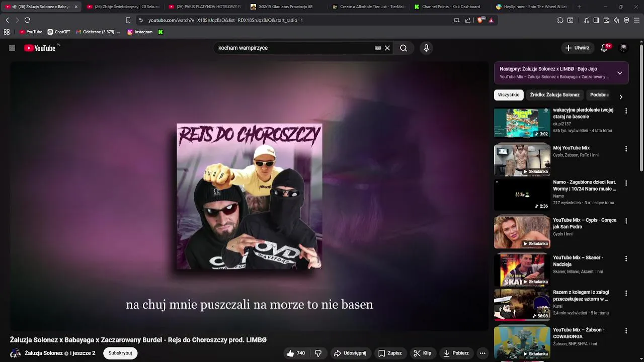
Task: Open options for Mój YouTube Mix
Action: click(626, 149)
